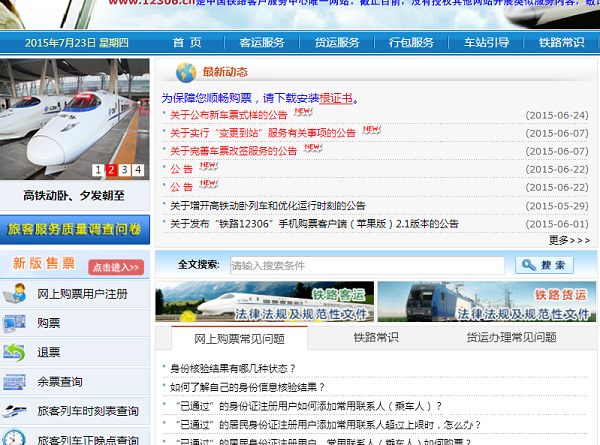Open the 变更到站 service announcement

coord(263,133)
